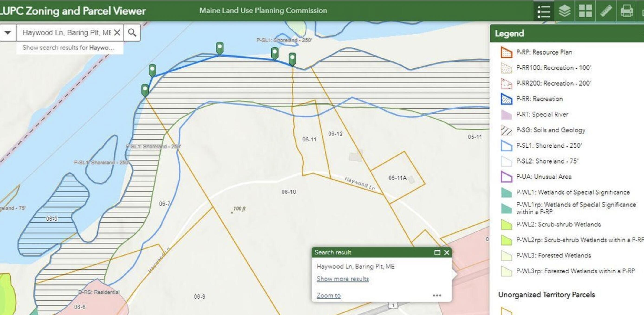This screenshot has height=315, width=644.
Task: Clear the search text with X
Action: (117, 32)
